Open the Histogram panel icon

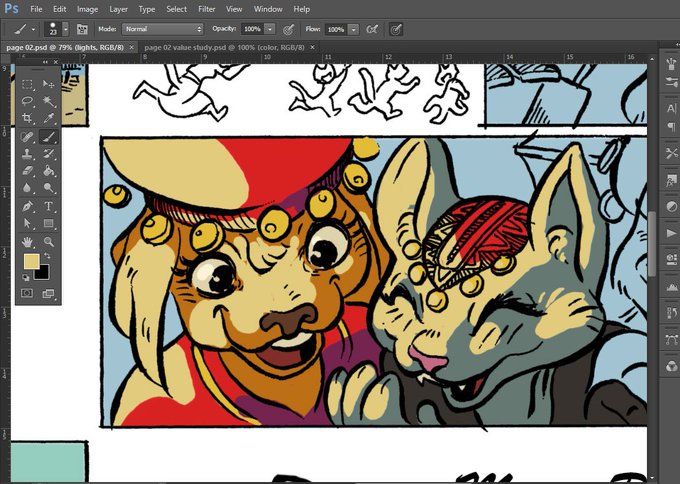click(671, 287)
